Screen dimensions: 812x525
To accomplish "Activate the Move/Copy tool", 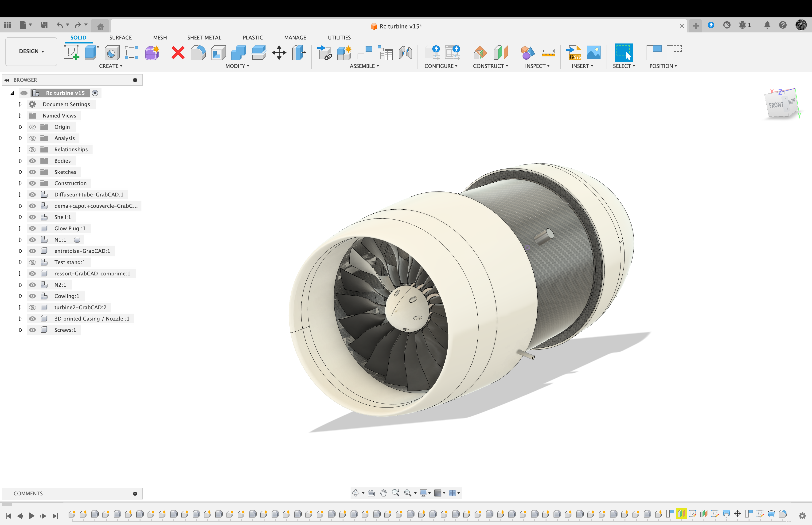I will 279,53.
